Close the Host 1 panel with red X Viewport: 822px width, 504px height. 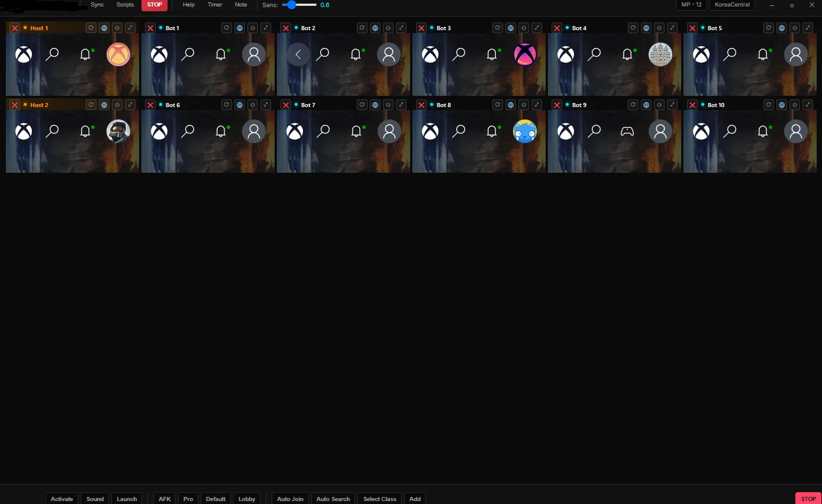tap(15, 28)
